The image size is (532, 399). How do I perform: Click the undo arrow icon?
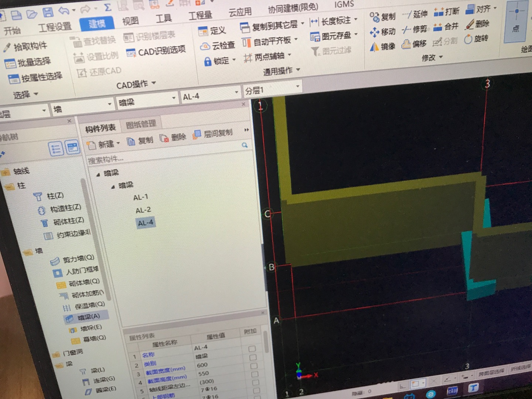(x=64, y=11)
